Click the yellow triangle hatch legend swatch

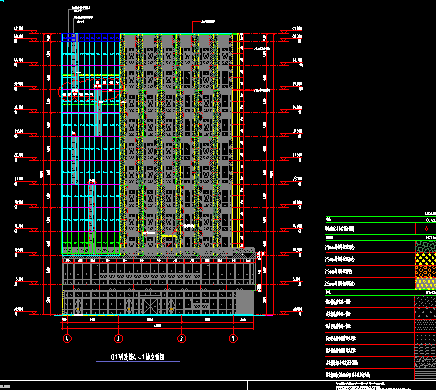click(x=425, y=259)
